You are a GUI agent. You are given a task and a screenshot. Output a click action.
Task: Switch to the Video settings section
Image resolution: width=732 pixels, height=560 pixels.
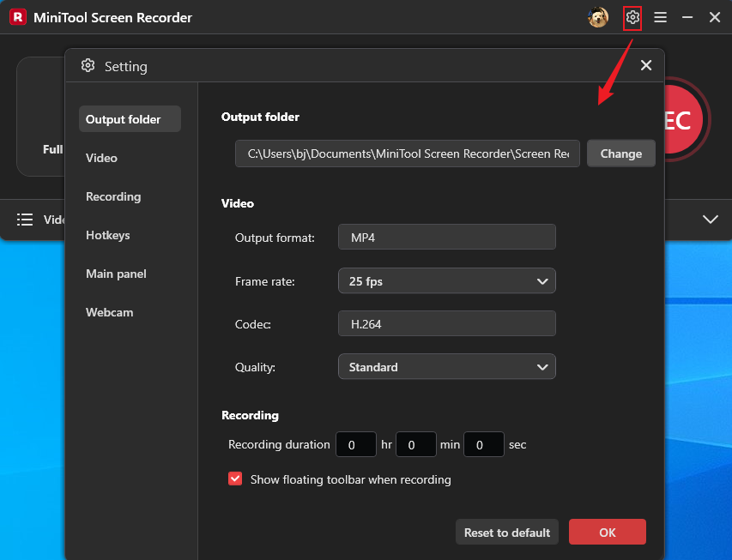point(101,158)
